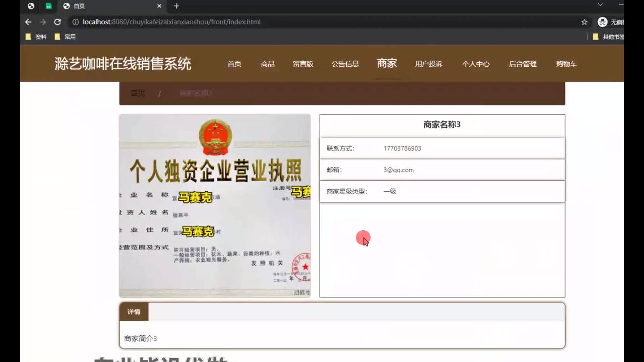Click the business license image
The height and width of the screenshot is (362, 644).
[x=215, y=205]
